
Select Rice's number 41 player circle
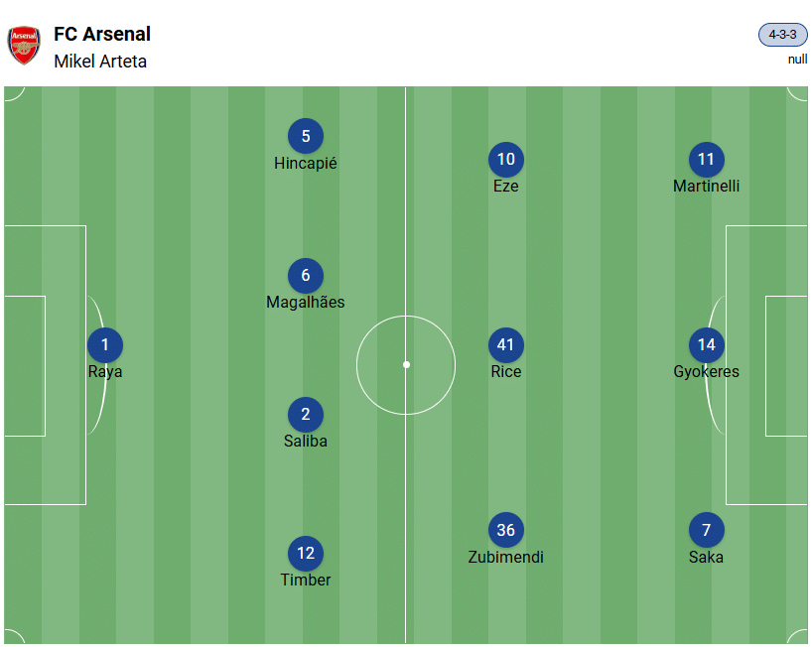506,345
